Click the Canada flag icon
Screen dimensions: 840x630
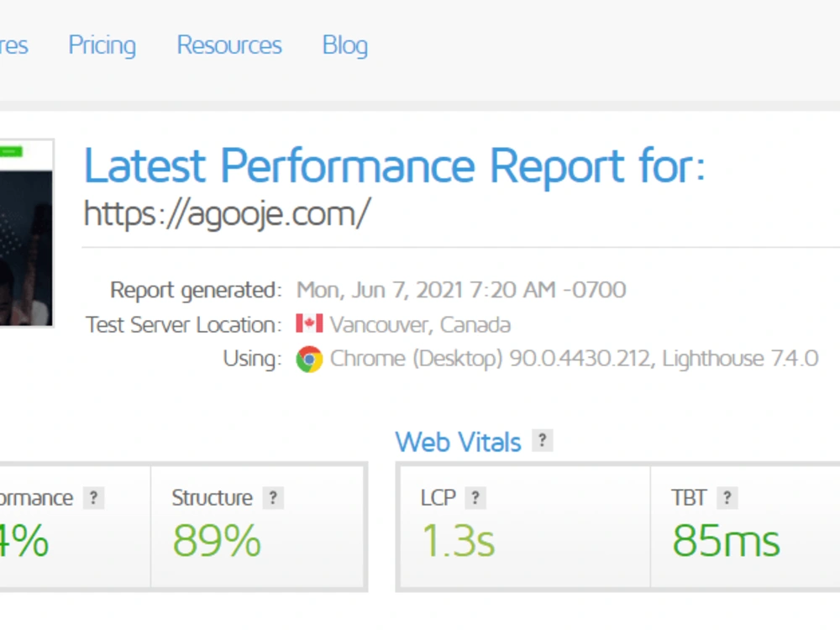click(309, 323)
